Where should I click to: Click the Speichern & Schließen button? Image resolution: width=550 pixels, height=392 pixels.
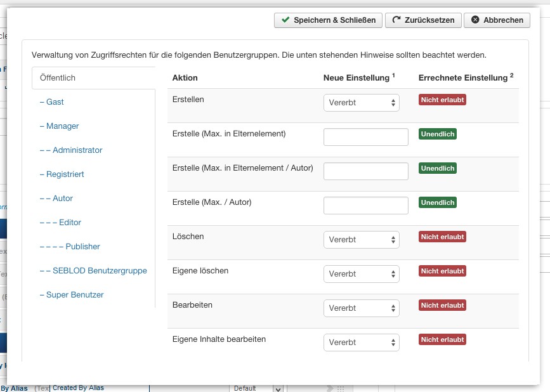328,20
